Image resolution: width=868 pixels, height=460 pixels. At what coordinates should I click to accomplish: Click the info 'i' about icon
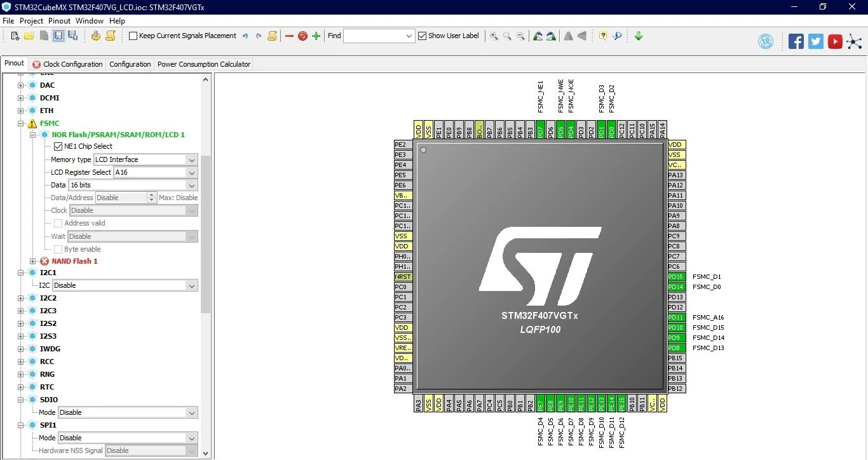616,36
